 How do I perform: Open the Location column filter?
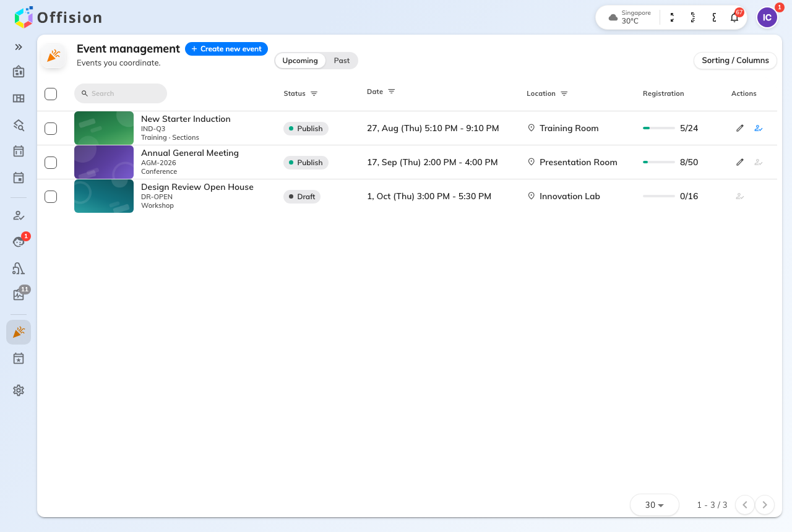click(564, 93)
